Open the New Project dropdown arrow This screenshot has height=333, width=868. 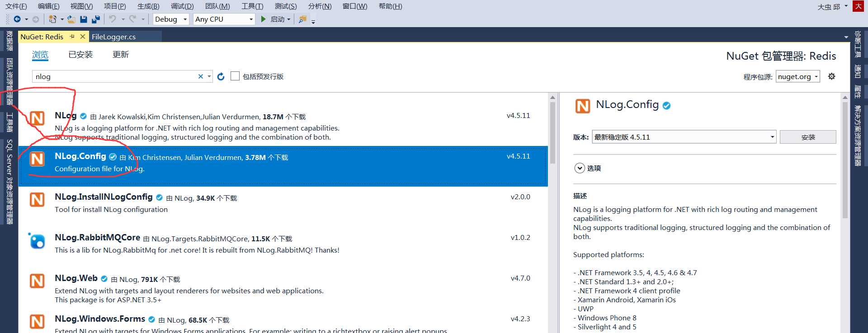[x=62, y=19]
